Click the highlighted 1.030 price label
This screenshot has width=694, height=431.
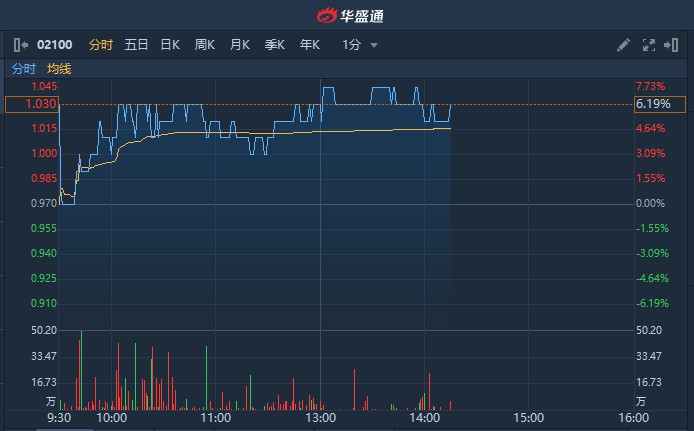pos(32,104)
